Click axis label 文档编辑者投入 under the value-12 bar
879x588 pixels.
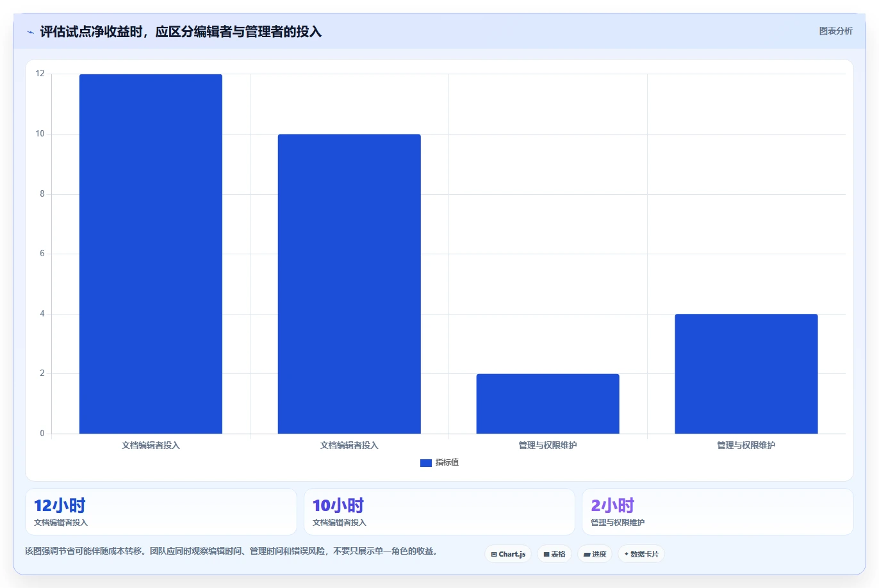tap(151, 445)
